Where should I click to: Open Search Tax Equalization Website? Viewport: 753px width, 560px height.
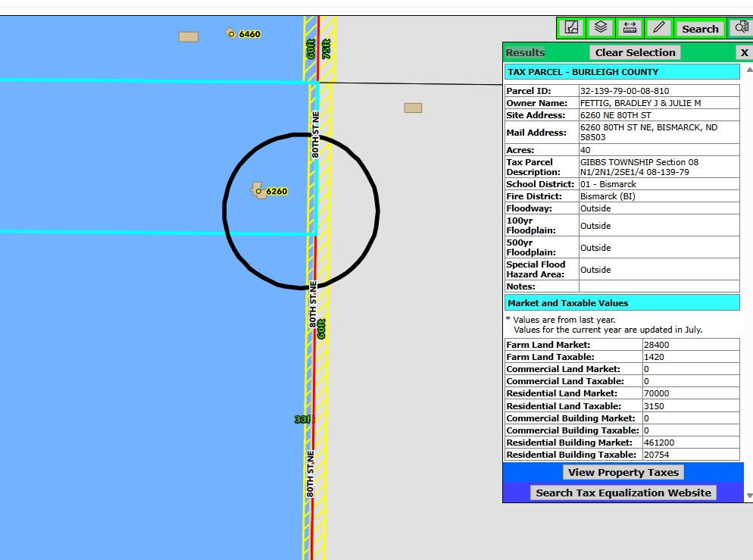[x=623, y=493]
